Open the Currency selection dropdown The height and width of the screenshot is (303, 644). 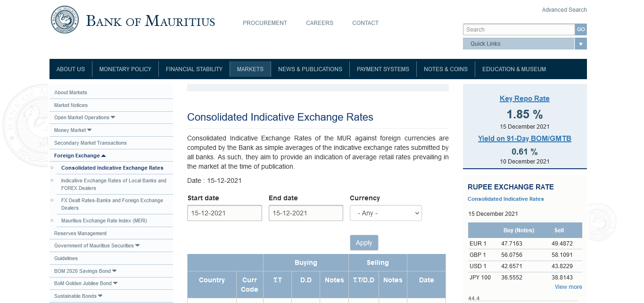[x=386, y=213]
